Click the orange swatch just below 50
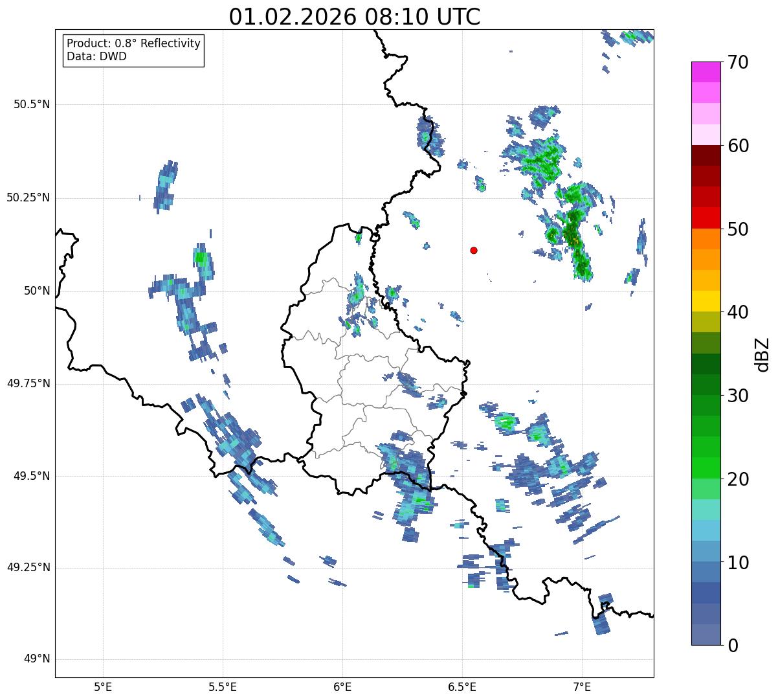This screenshot has width=778, height=700. pyautogui.click(x=706, y=239)
